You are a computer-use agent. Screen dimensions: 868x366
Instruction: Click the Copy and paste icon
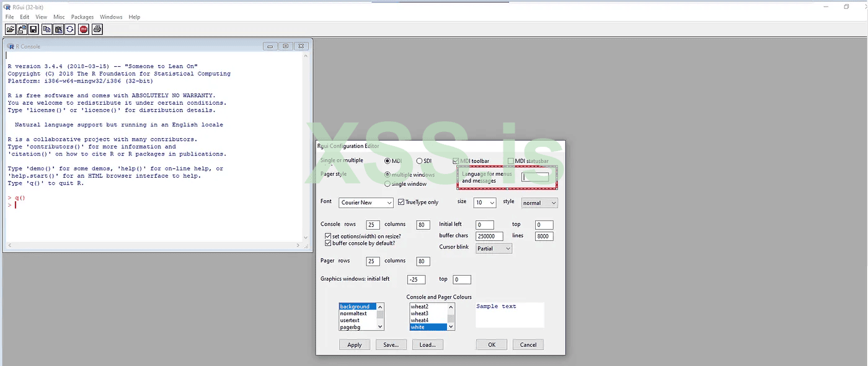[x=70, y=29]
